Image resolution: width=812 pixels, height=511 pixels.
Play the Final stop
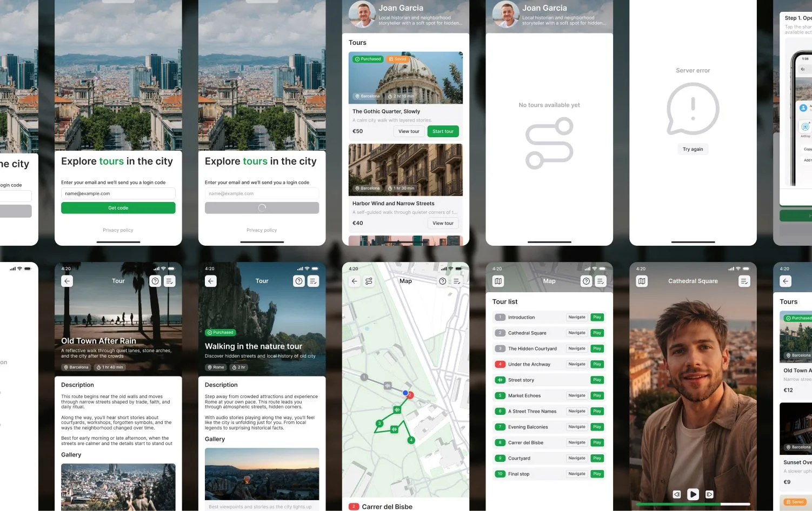597,474
